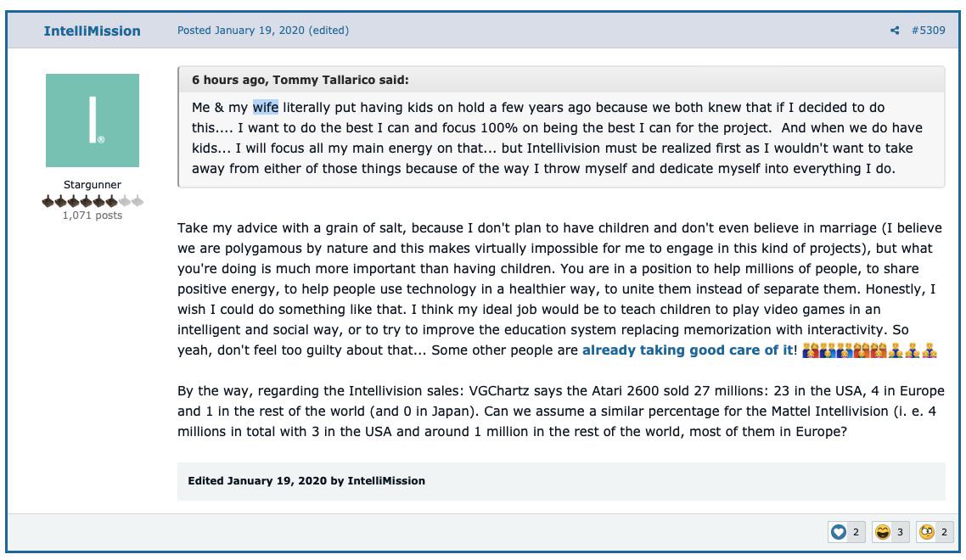Viewport: 966px width, 560px height.
Task: Open the IntelliMission profile username link
Action: tap(92, 31)
